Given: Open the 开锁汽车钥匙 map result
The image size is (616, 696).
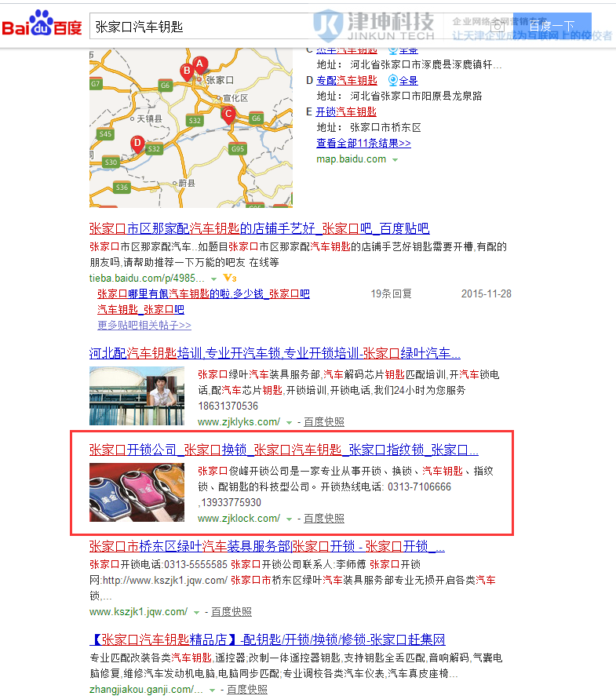Looking at the screenshot, I should pos(346,112).
